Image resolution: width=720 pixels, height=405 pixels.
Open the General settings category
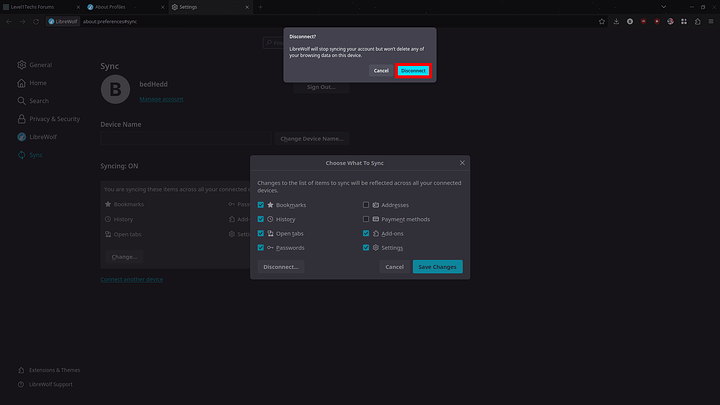coord(35,65)
